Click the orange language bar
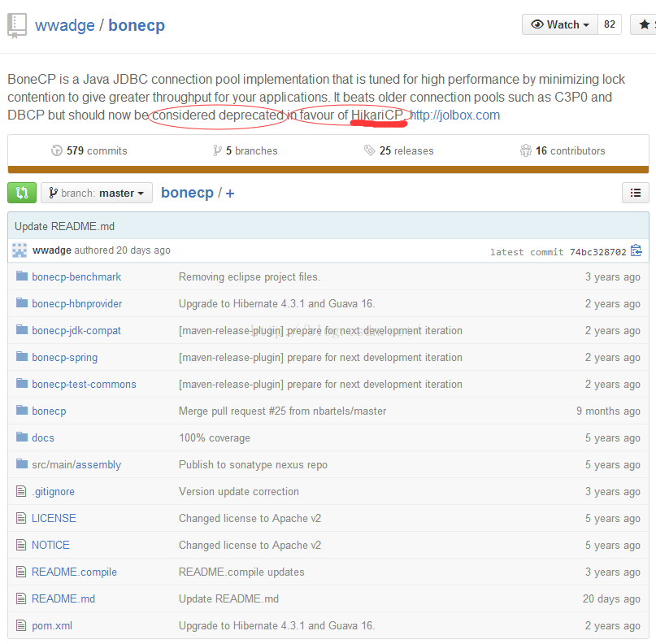 pos(328,169)
